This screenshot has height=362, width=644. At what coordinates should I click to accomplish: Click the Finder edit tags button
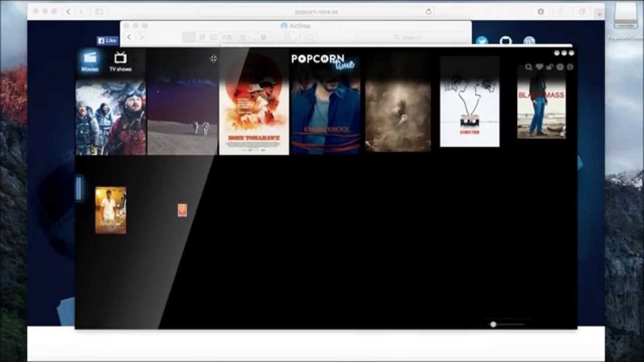309,37
